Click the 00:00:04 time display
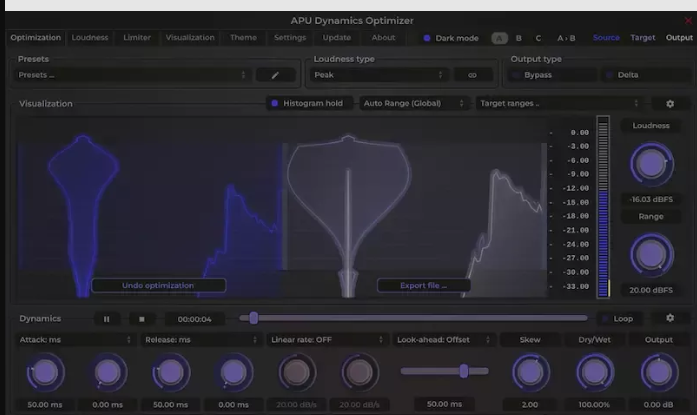The width and height of the screenshot is (697, 415). [x=194, y=319]
